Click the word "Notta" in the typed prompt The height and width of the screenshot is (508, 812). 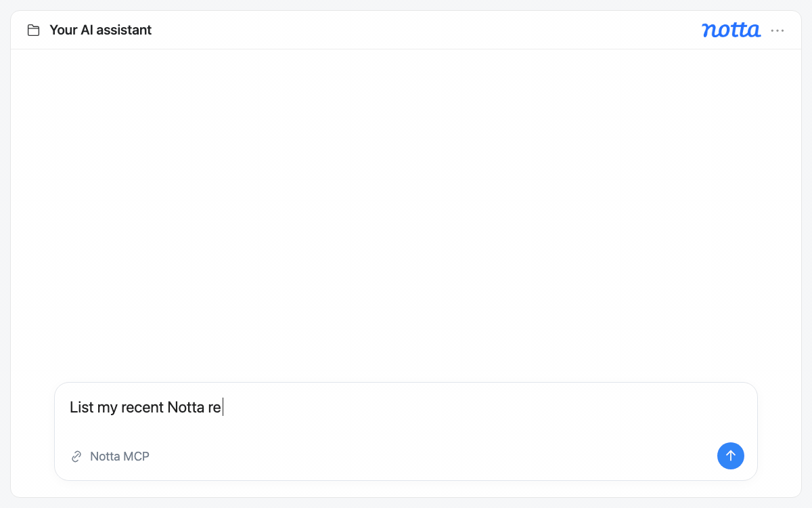click(x=185, y=408)
